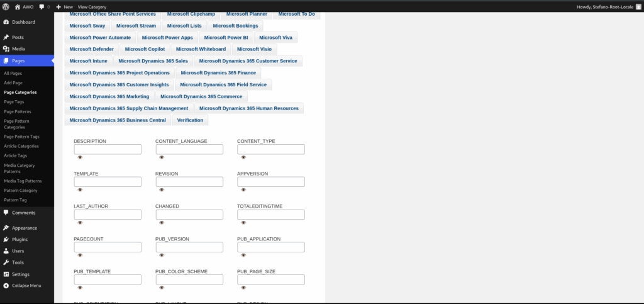Toggle the eye under PAGECOUNT field
The width and height of the screenshot is (644, 304).
[x=80, y=255]
